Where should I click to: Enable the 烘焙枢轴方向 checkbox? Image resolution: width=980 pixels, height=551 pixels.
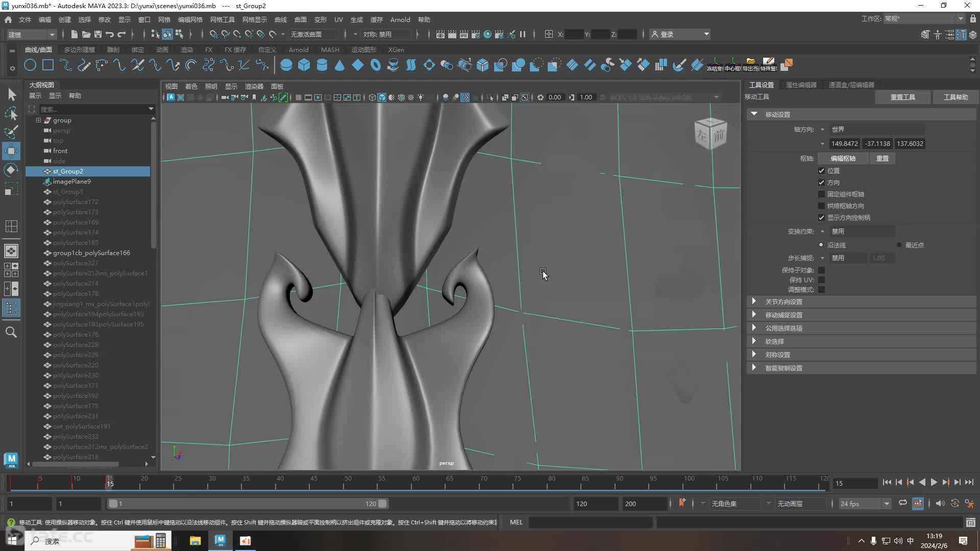(x=821, y=206)
